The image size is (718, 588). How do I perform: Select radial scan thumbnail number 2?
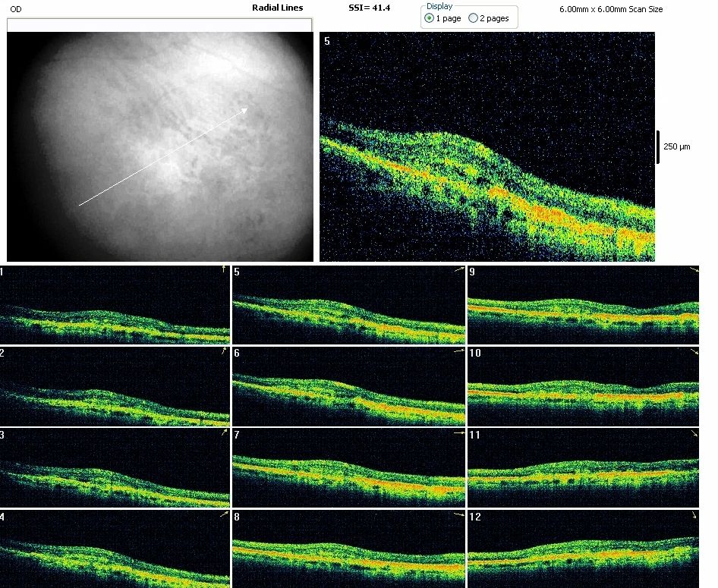click(x=115, y=386)
